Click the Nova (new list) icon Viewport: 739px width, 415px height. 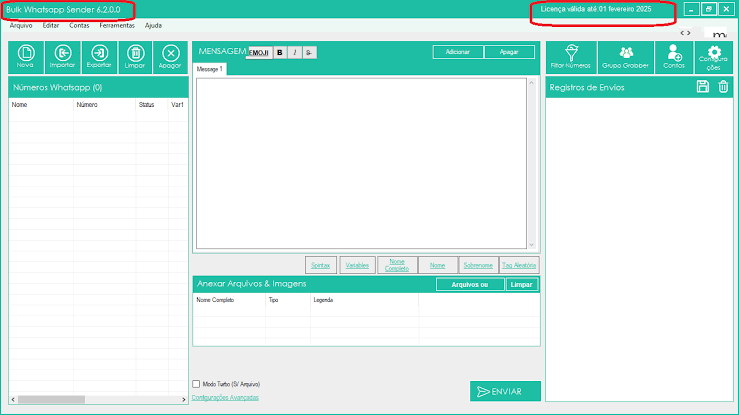(x=26, y=56)
